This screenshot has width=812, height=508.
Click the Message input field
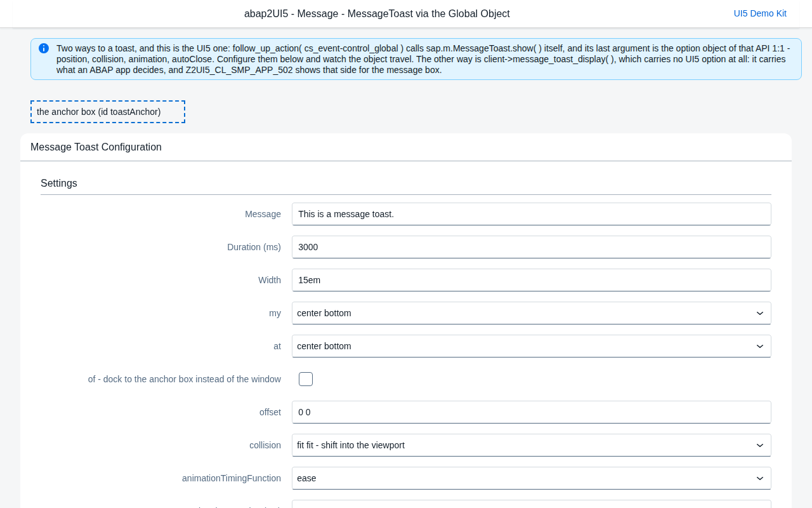click(532, 214)
